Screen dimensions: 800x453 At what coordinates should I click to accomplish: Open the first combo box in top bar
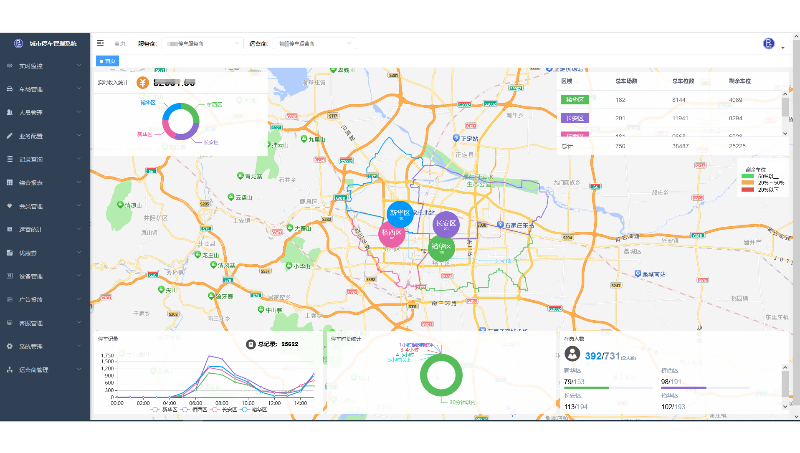202,44
